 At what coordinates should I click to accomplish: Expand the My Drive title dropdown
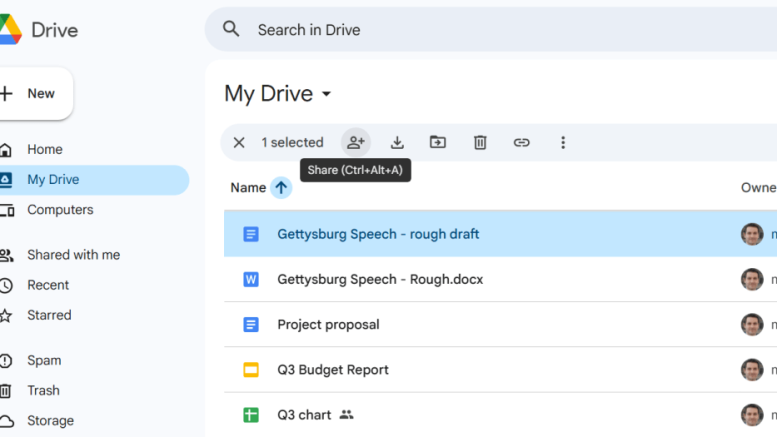(x=326, y=95)
